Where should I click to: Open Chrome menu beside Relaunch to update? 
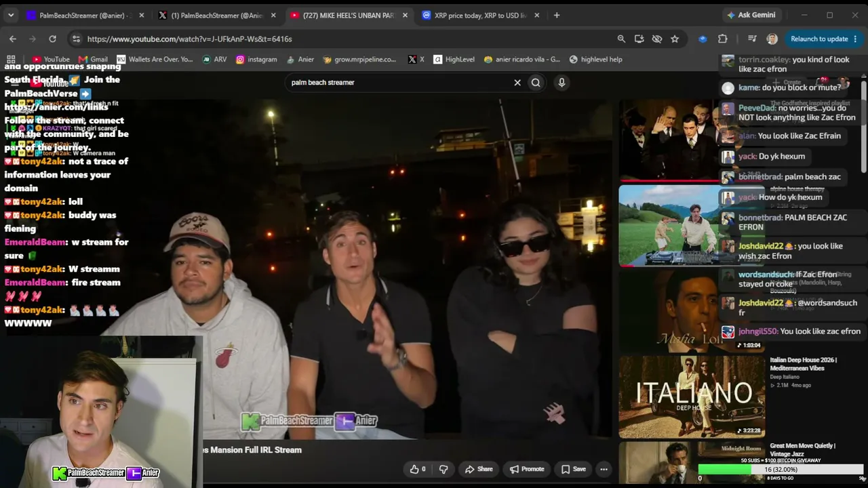pyautogui.click(x=856, y=39)
